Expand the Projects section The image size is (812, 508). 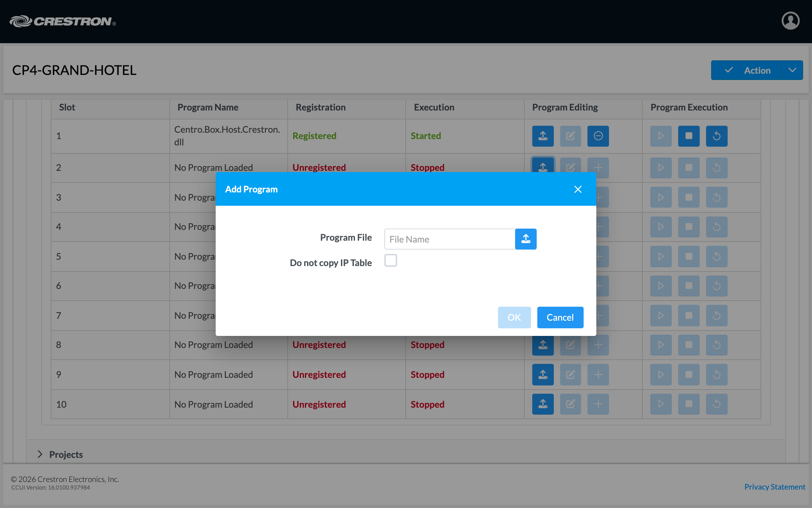coord(40,454)
